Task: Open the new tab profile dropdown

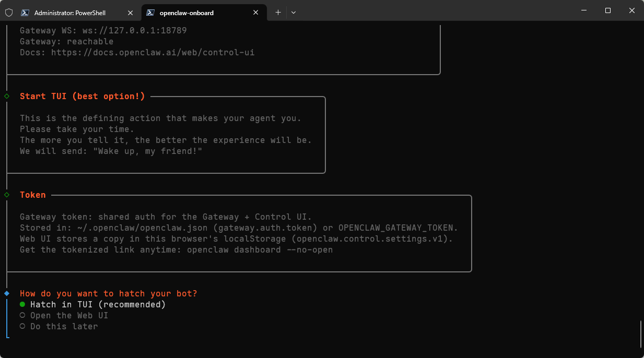Action: tap(294, 13)
